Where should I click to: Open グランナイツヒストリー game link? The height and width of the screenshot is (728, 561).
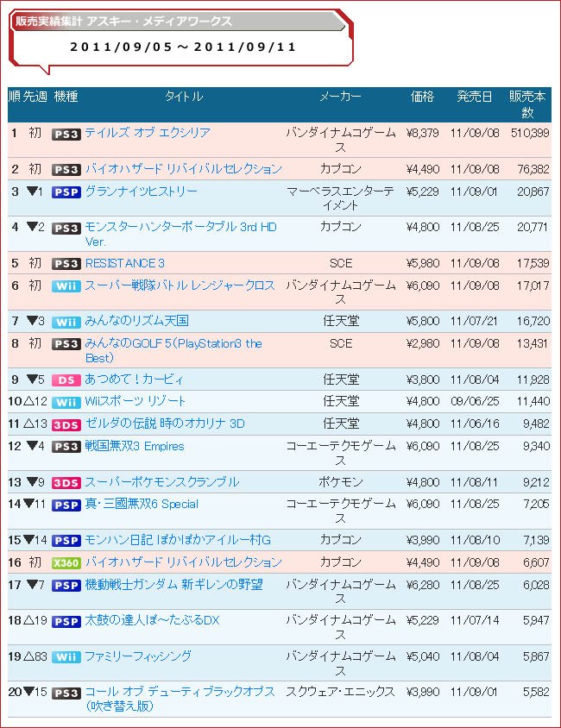pos(142,191)
